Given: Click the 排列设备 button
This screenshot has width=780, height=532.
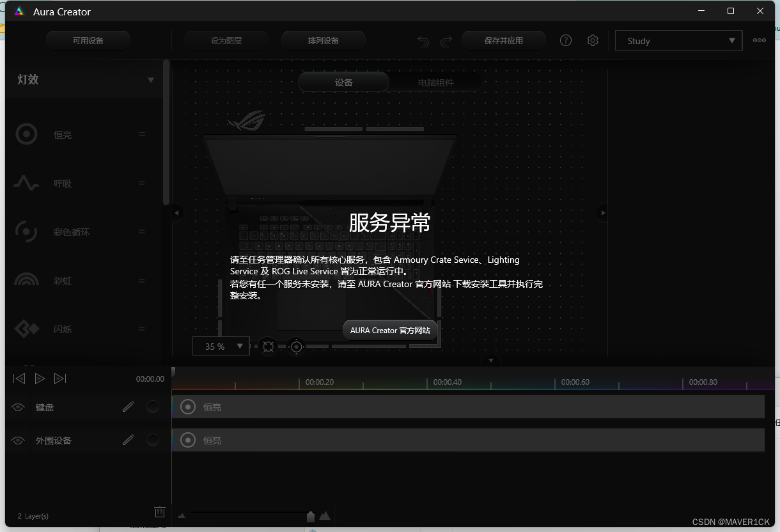Looking at the screenshot, I should (324, 40).
